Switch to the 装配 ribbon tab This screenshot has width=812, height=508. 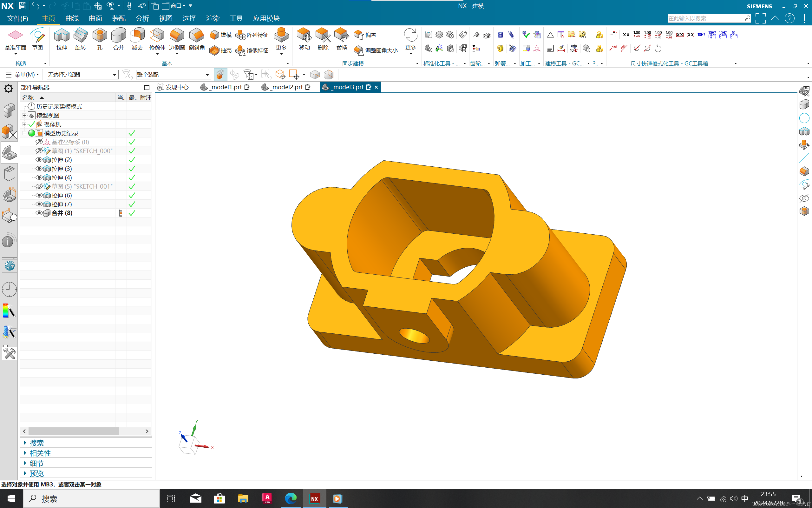(119, 18)
